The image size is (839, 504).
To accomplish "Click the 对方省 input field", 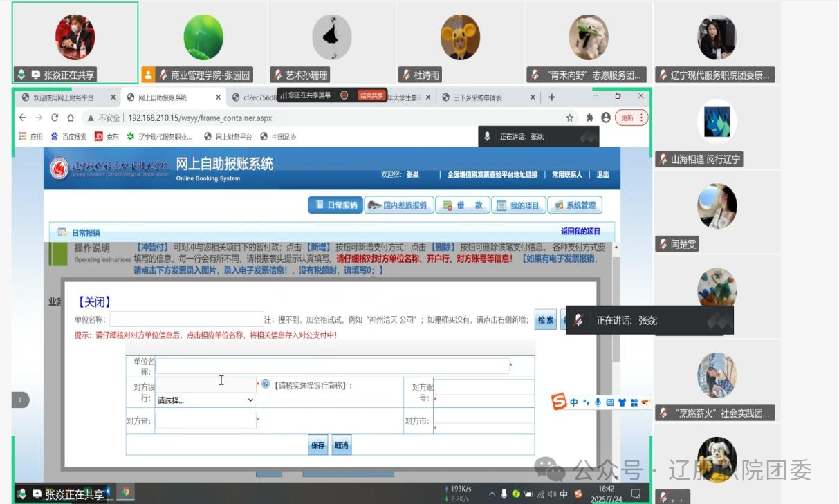I will 205,420.
